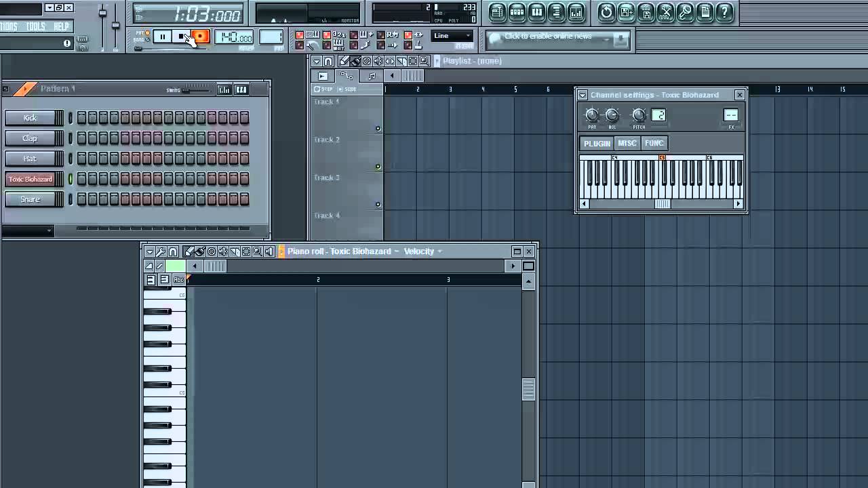Toggle the Toxic Biohazard channel select LED
Viewport: 868px width, 488px height.
tap(70, 179)
